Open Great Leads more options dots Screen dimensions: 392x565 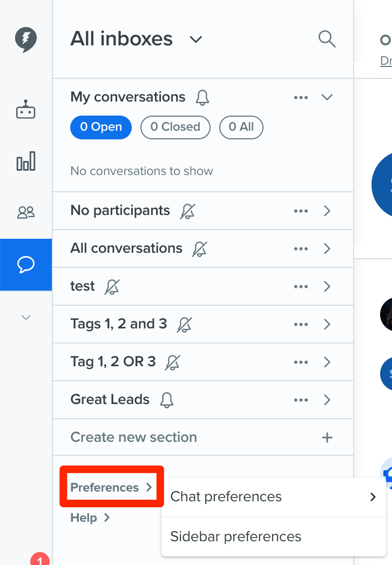[301, 400]
